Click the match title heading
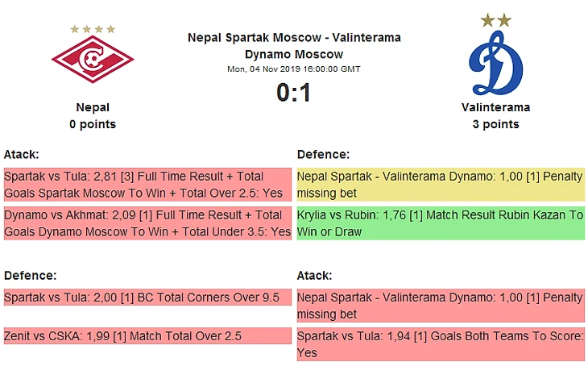588x387 pixels. (294, 46)
